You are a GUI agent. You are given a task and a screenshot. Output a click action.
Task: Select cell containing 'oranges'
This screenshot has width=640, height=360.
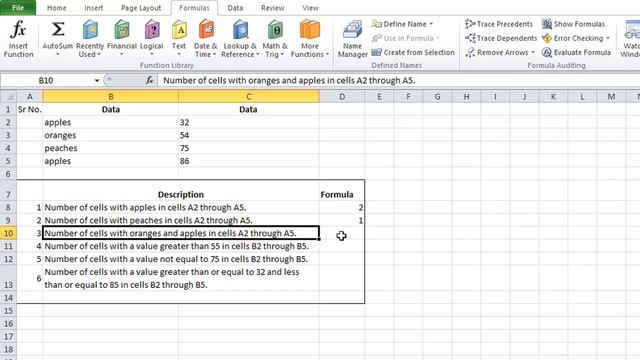[111, 135]
